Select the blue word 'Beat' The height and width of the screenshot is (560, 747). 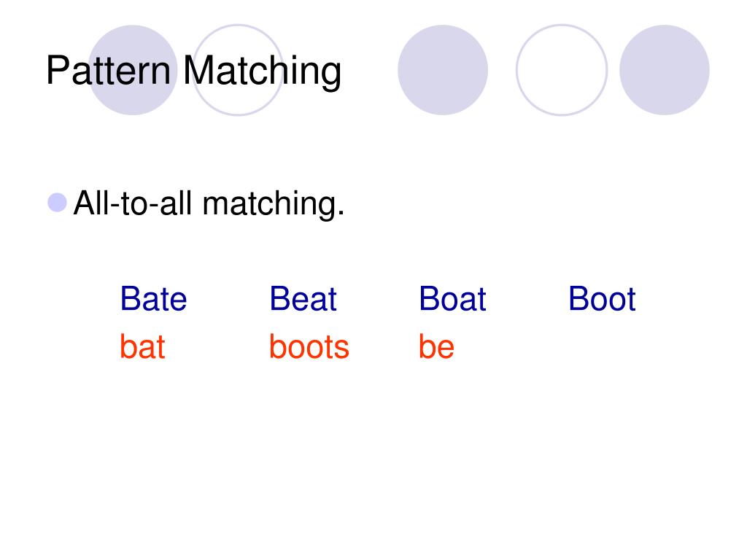[303, 298]
